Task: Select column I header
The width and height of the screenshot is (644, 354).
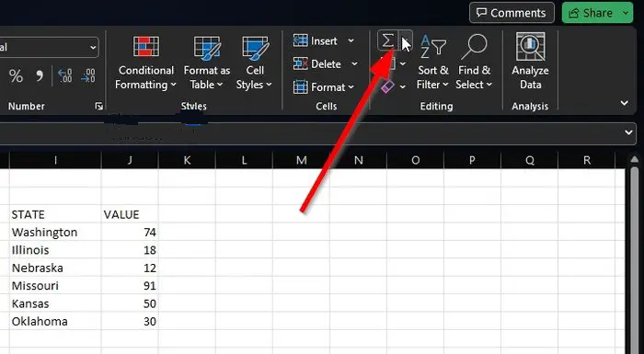Action: [x=55, y=160]
